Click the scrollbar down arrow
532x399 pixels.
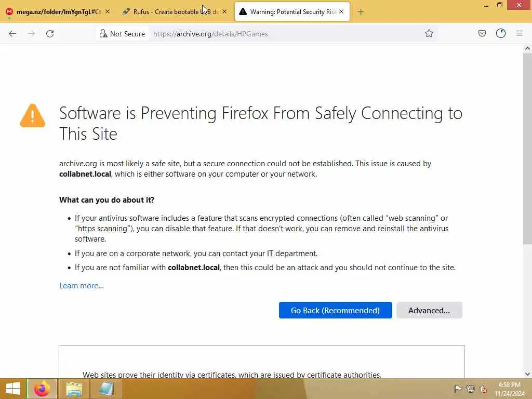527,374
